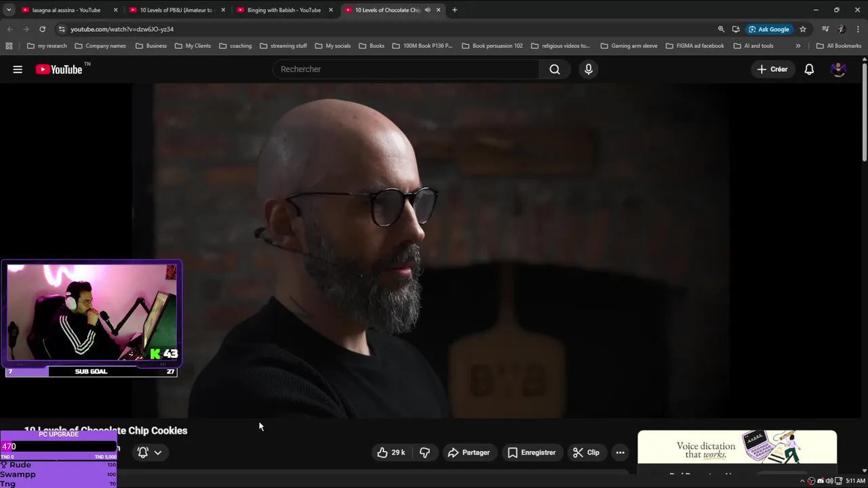Click the Clip button

coord(587,453)
